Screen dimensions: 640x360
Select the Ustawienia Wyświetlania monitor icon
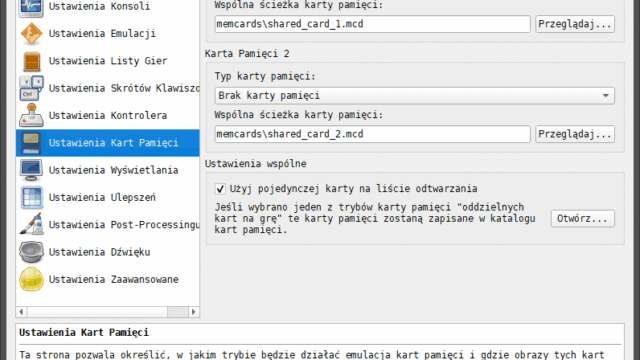pos(31,170)
